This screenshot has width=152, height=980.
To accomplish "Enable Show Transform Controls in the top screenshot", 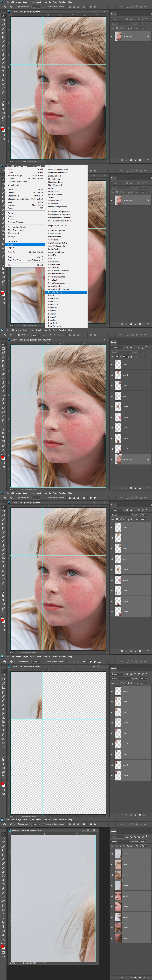I will pyautogui.click(x=44, y=7).
